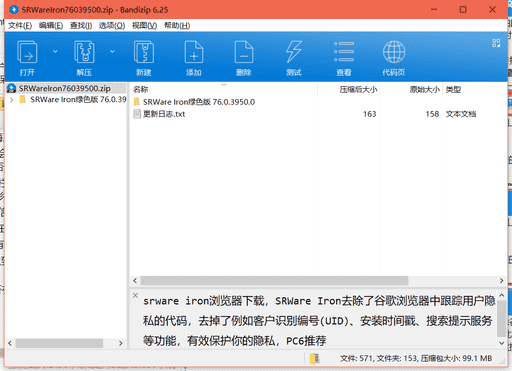Select SRWare Iron绿色版 76.0.3950.0 folder row
Image resolution: width=512 pixels, height=371 pixels.
point(199,102)
